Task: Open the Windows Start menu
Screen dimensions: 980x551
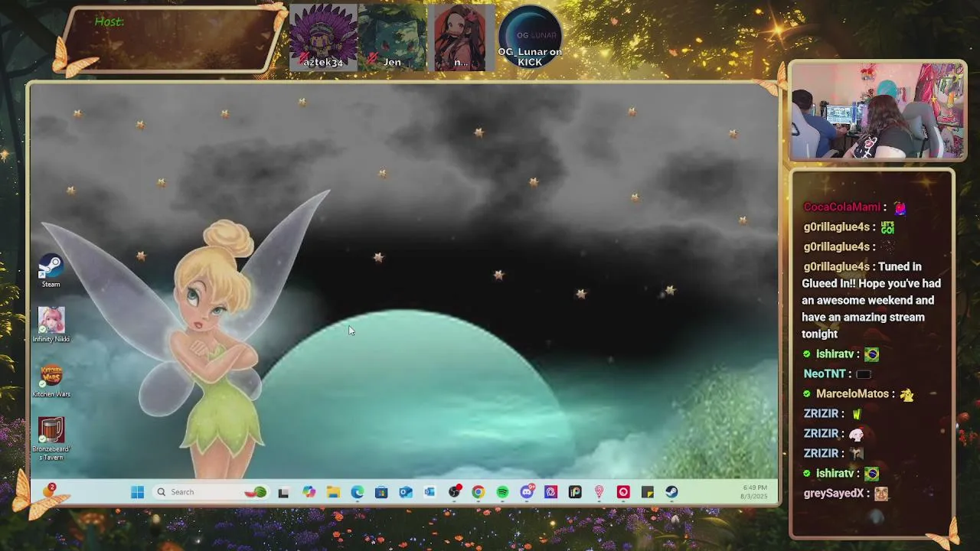Action: 137,492
